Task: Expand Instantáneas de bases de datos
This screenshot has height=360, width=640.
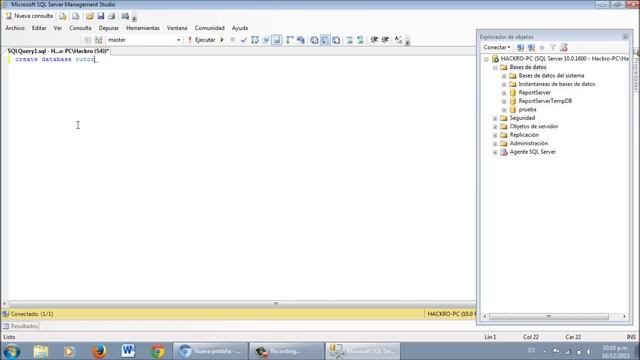Action: [x=504, y=84]
